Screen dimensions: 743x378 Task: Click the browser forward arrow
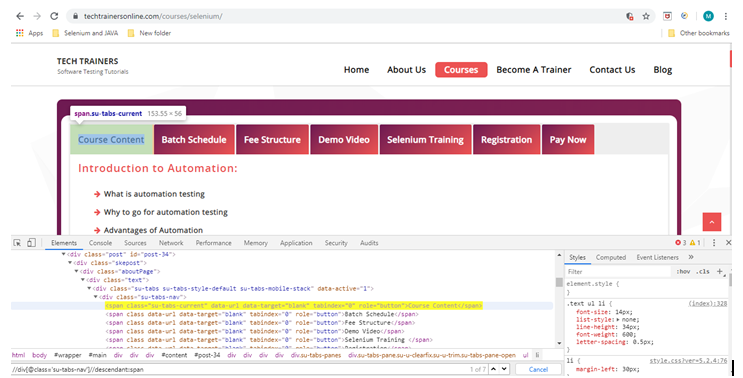(37, 16)
